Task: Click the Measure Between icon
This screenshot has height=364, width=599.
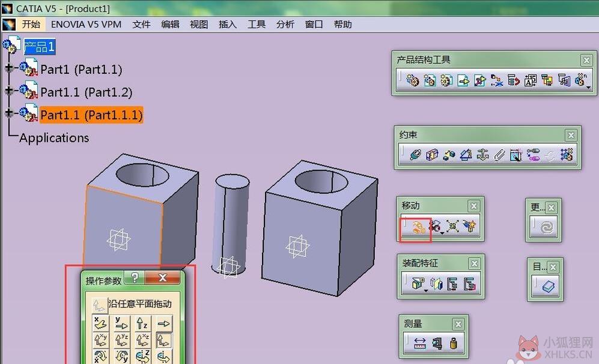Action: pyautogui.click(x=420, y=344)
